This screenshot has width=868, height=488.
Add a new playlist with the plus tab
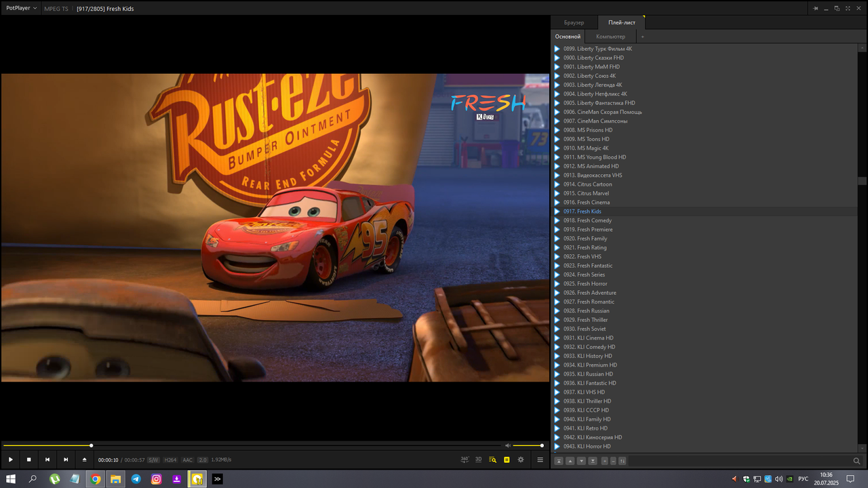click(x=643, y=37)
